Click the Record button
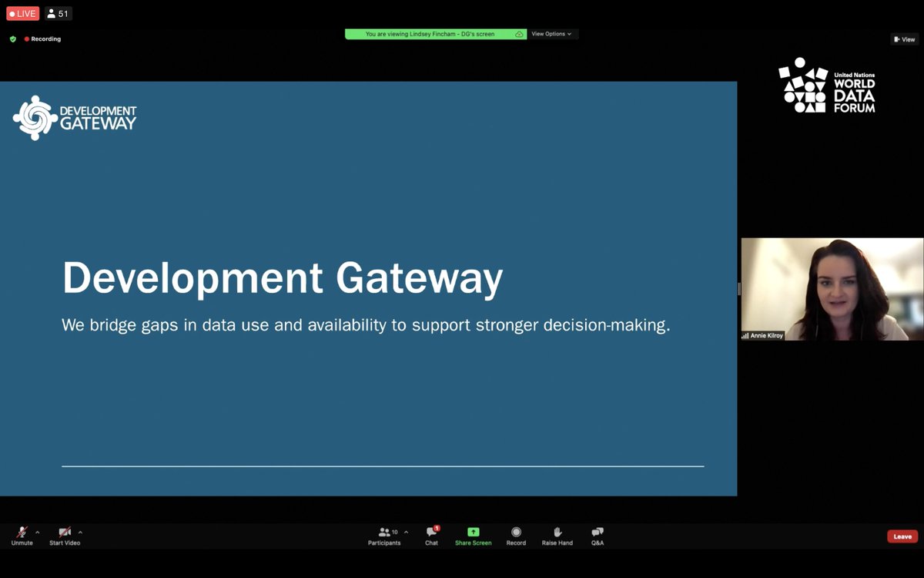Viewport: 924px width, 578px height. coord(516,536)
